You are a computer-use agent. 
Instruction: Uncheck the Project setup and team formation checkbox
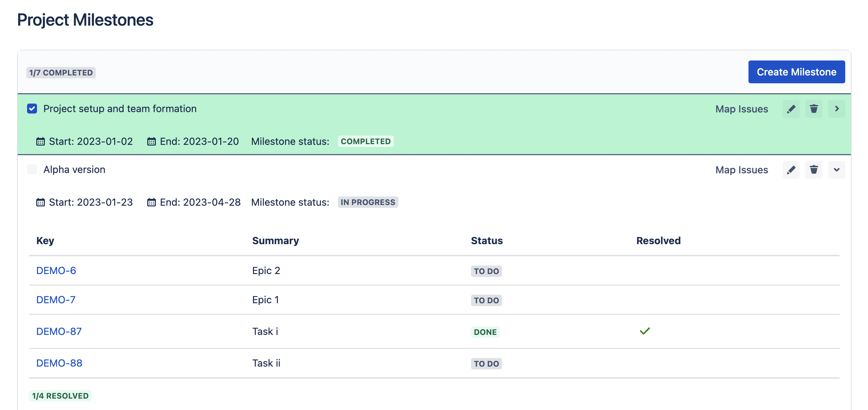pos(32,109)
